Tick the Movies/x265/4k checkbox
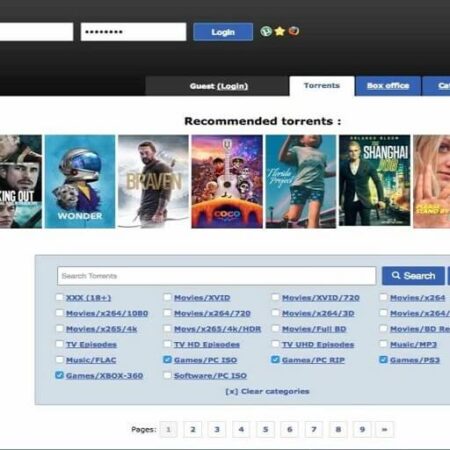The width and height of the screenshot is (450, 450). click(59, 328)
